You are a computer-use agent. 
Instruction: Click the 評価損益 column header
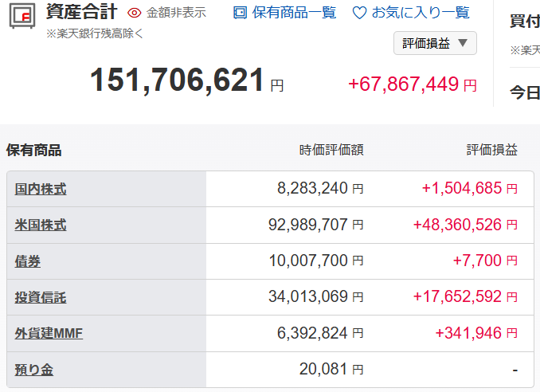tap(491, 150)
